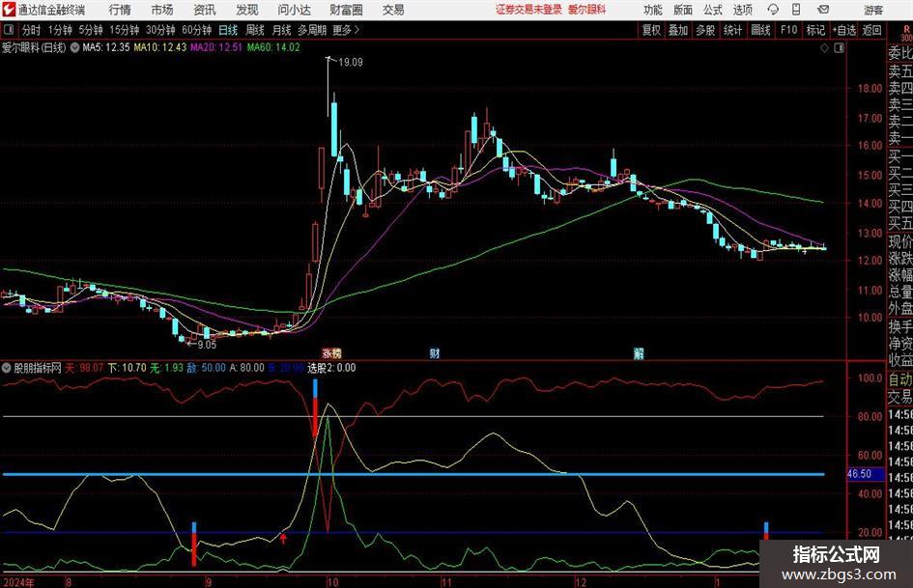This screenshot has width=913, height=588.
Task: Open the 财富圈 menu
Action: click(346, 10)
